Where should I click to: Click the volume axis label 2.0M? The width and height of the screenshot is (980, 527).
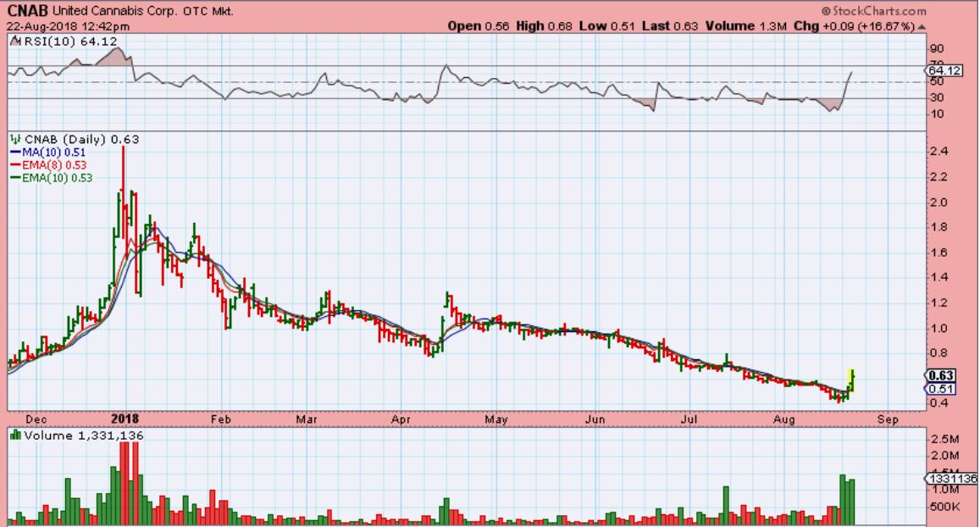pyautogui.click(x=944, y=457)
